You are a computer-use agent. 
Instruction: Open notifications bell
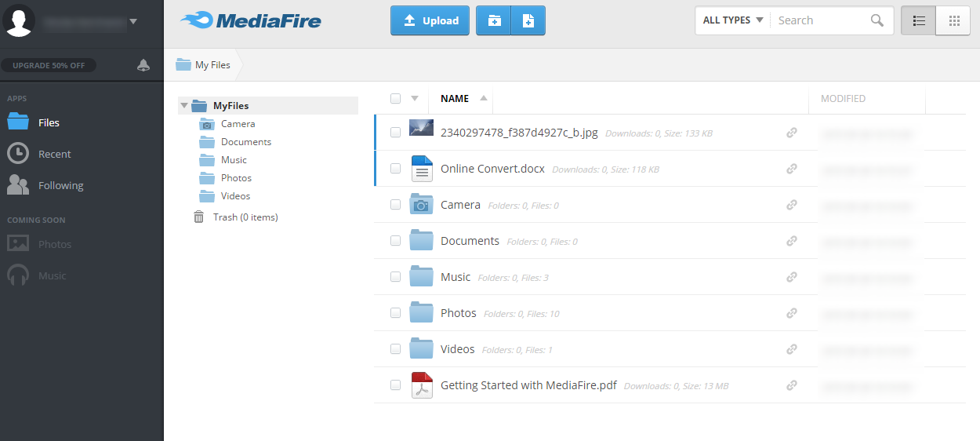click(143, 65)
